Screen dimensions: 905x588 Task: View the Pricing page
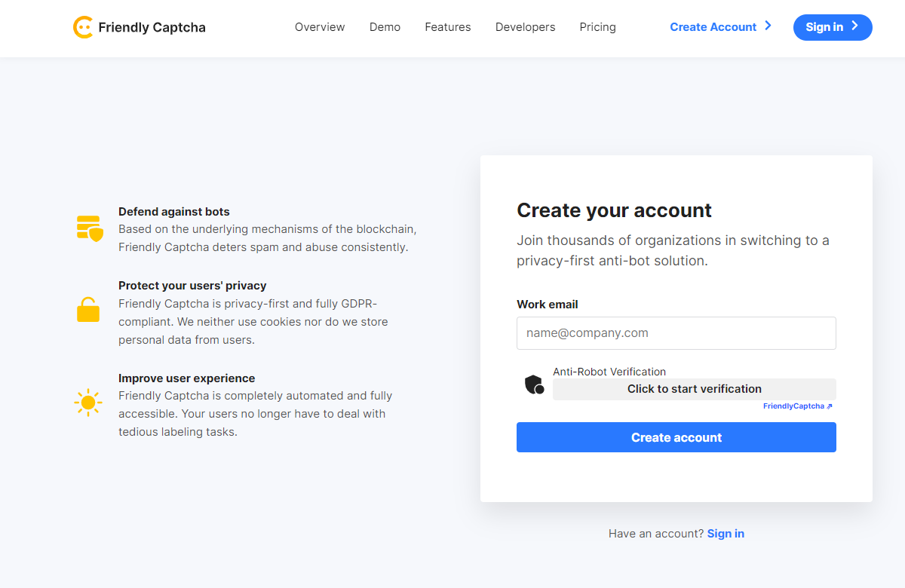click(x=598, y=27)
